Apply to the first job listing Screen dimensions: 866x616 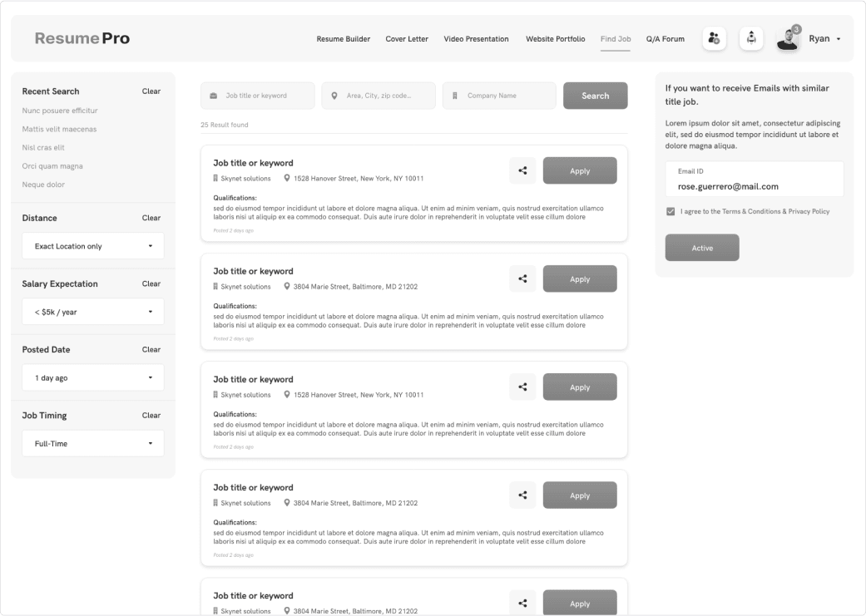[580, 170]
